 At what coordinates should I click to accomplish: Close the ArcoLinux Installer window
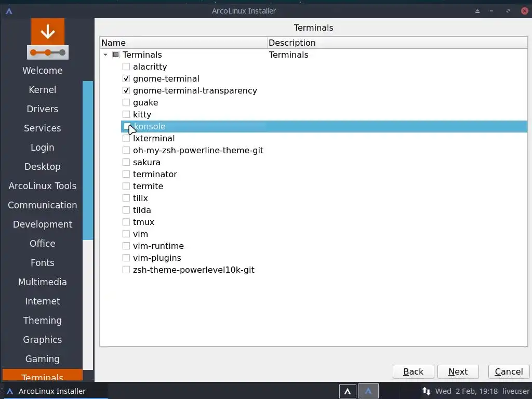pyautogui.click(x=525, y=11)
